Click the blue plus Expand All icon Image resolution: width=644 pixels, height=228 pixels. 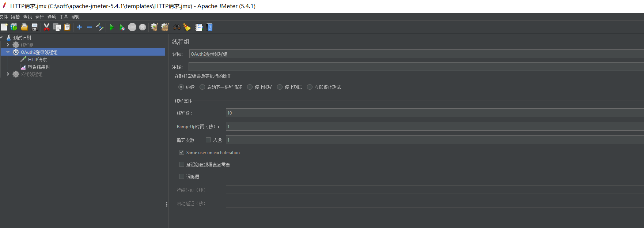click(x=79, y=27)
